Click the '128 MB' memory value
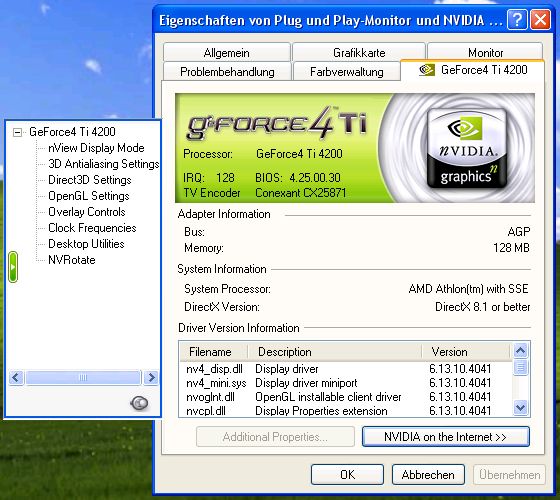 (511, 248)
